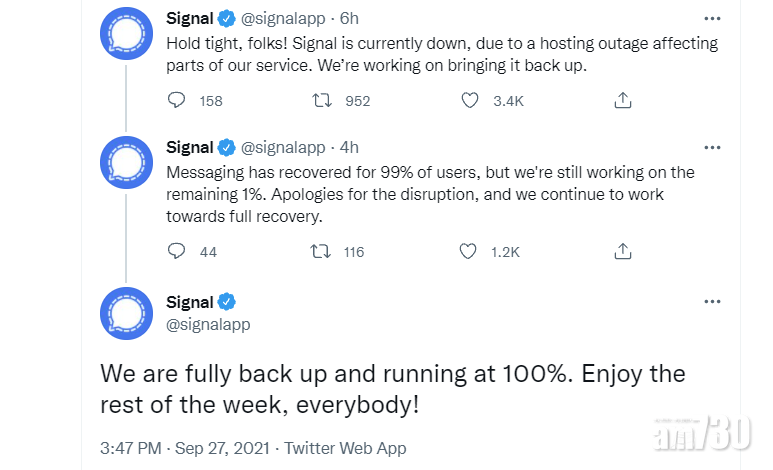773x470 pixels.
Task: Open more options on the main tweet
Action: click(711, 302)
